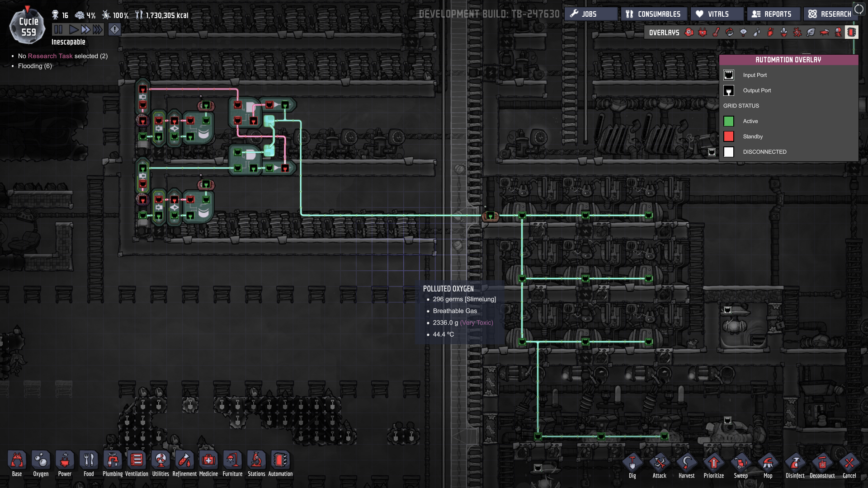Show the Light overlay bulb icon

743,33
